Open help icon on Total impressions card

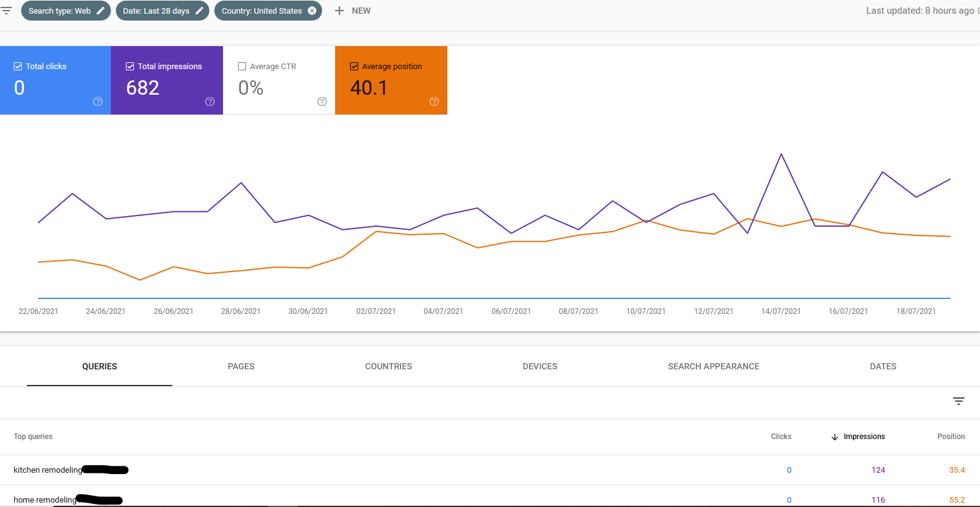(x=210, y=102)
